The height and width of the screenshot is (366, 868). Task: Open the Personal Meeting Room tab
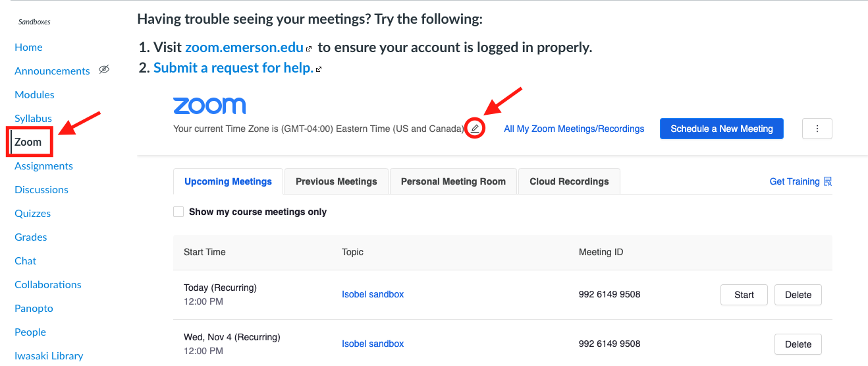[x=453, y=181]
